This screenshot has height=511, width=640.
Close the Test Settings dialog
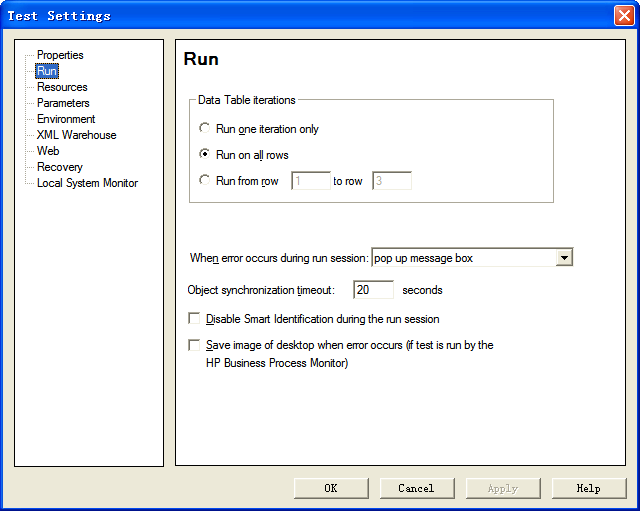click(624, 16)
